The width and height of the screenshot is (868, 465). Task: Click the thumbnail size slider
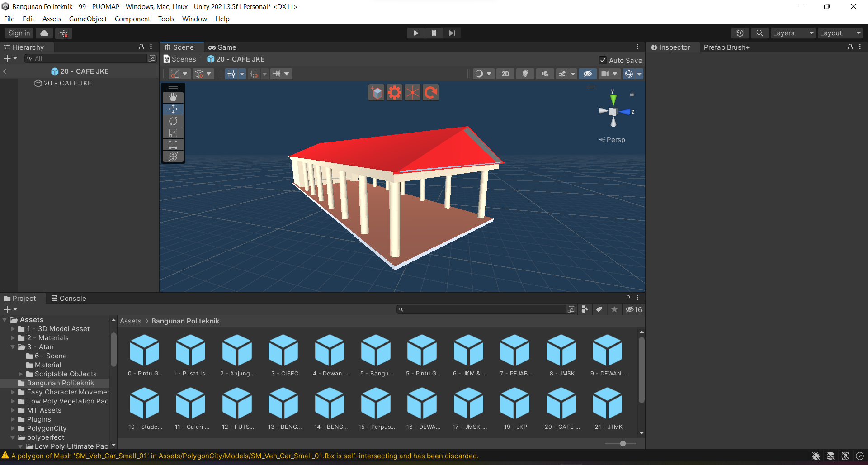623,443
